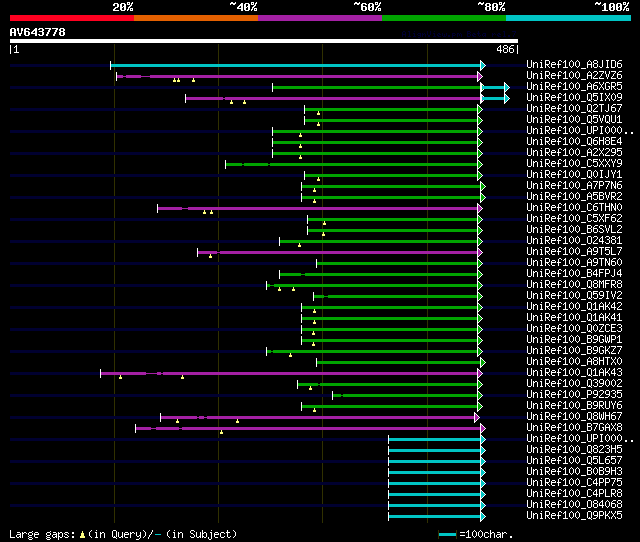The height and width of the screenshot is (542, 640).
Task: Click the yellow gap marker in the legend
Action: (x=82, y=535)
